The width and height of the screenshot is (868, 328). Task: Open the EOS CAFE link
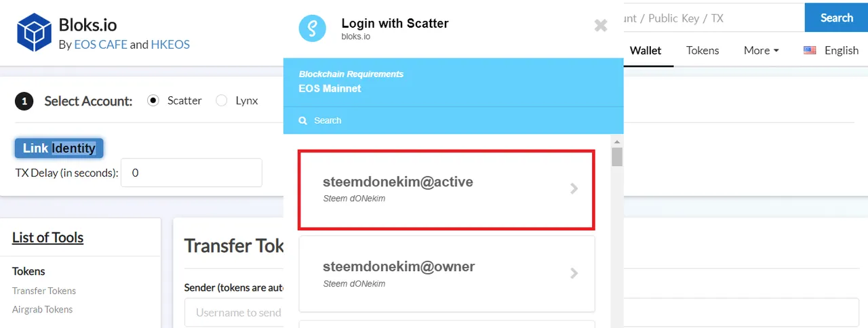click(100, 44)
